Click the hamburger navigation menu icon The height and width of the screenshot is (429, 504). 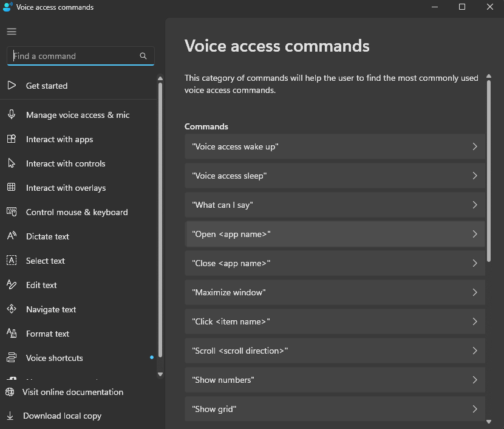click(12, 32)
